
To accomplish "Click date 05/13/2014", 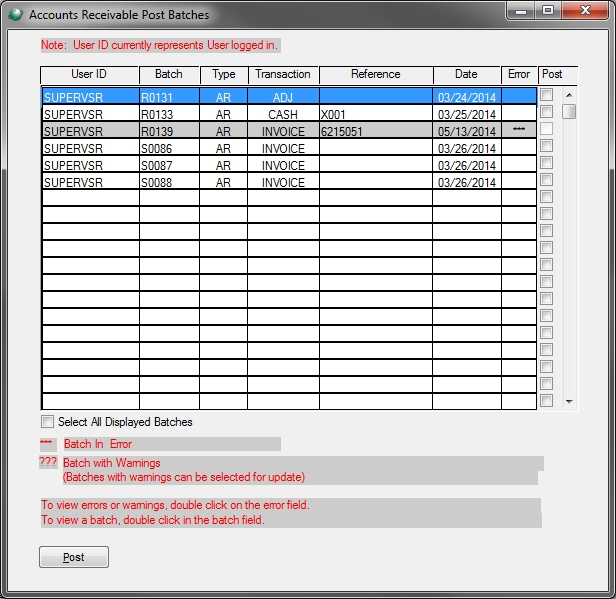I will (x=467, y=131).
